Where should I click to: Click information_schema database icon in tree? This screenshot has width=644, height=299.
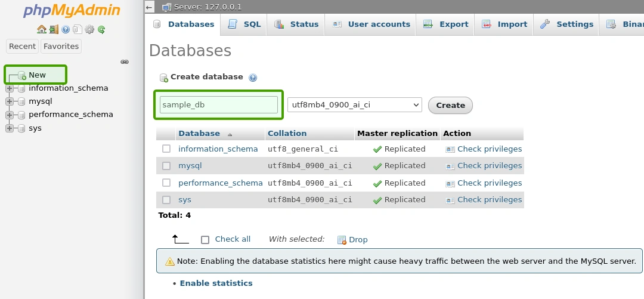tap(21, 88)
